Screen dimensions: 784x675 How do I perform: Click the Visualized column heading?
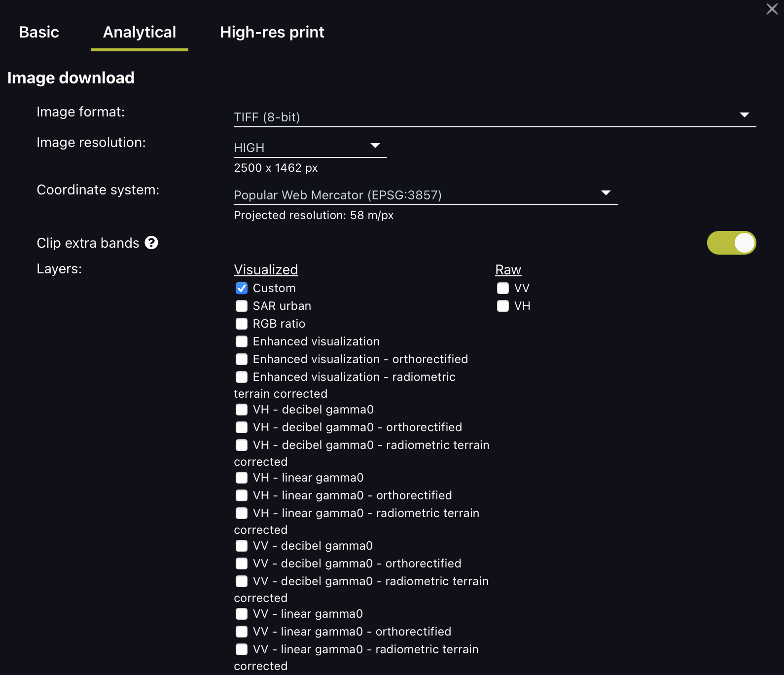(x=266, y=269)
